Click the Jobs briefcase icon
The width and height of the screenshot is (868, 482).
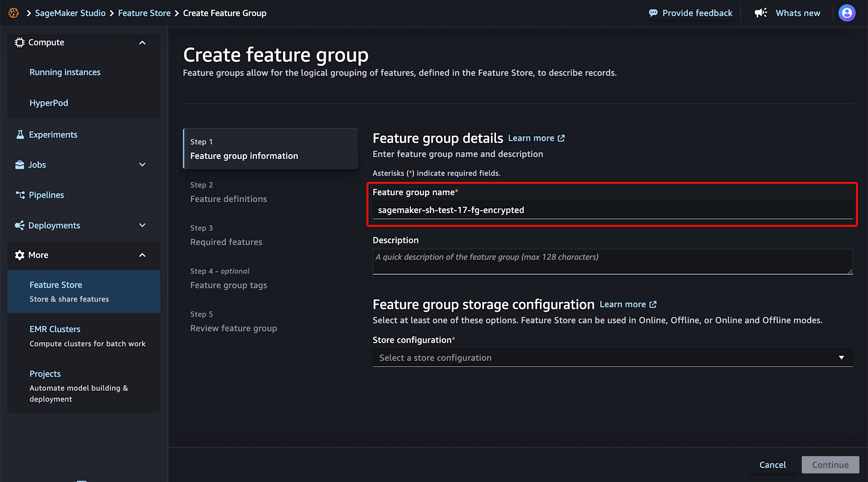coord(20,165)
